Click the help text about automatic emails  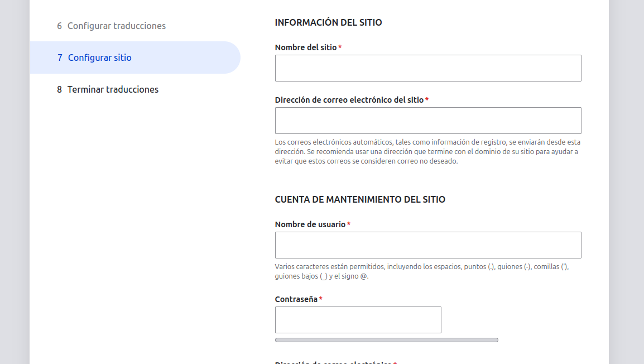pos(427,152)
